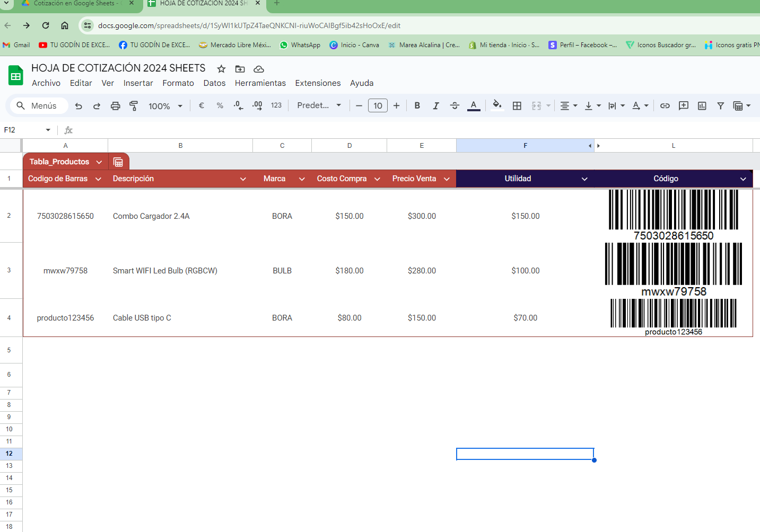This screenshot has height=532, width=760.
Task: Open the borders tool
Action: coord(517,105)
